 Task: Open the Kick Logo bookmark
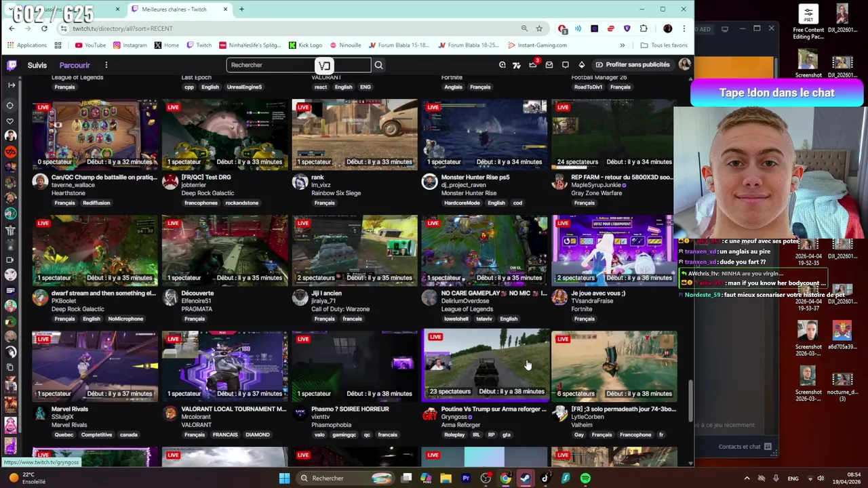pyautogui.click(x=305, y=45)
